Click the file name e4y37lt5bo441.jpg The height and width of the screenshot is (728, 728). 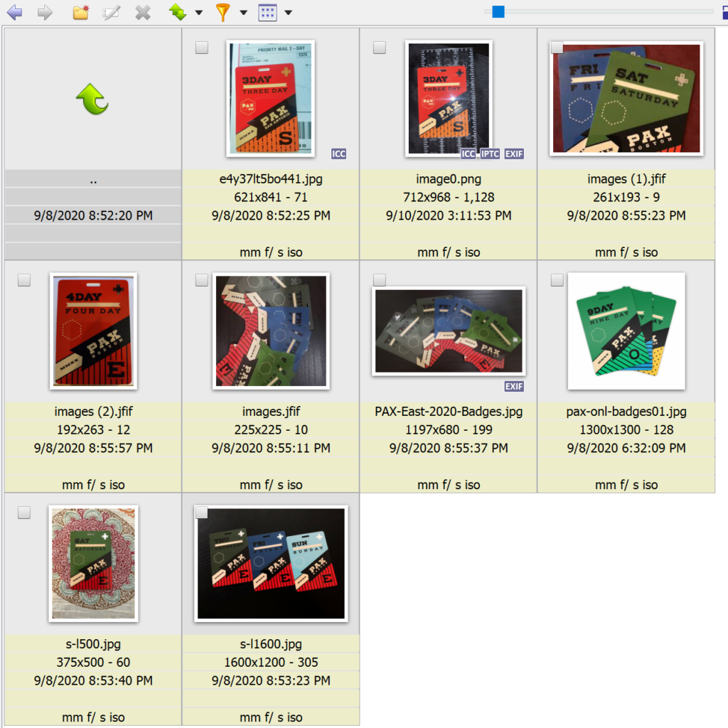(271, 178)
